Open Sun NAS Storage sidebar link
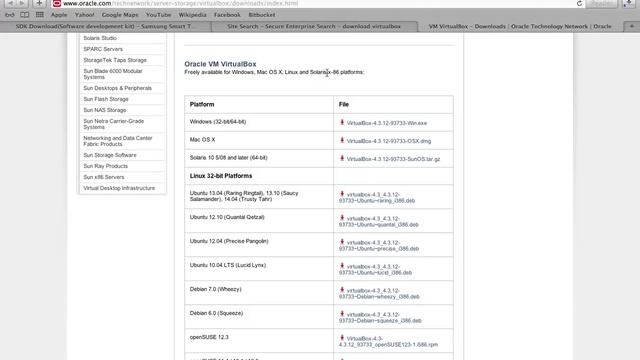The width and height of the screenshot is (640, 360). tap(104, 110)
